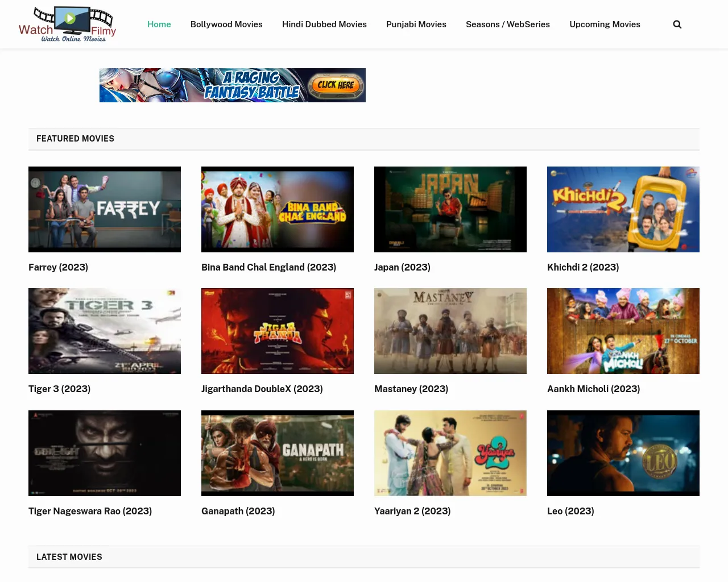Click the Tiger Nageswara Rao (2023) title
The image size is (728, 582).
click(90, 511)
